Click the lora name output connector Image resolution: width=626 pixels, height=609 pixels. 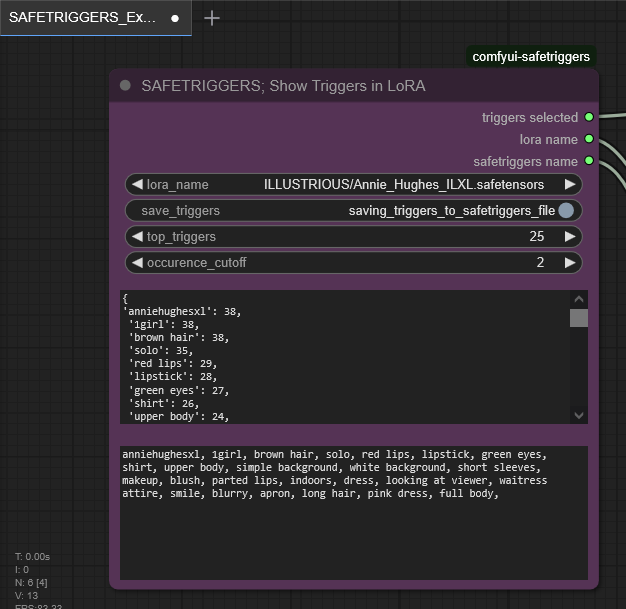click(x=589, y=139)
